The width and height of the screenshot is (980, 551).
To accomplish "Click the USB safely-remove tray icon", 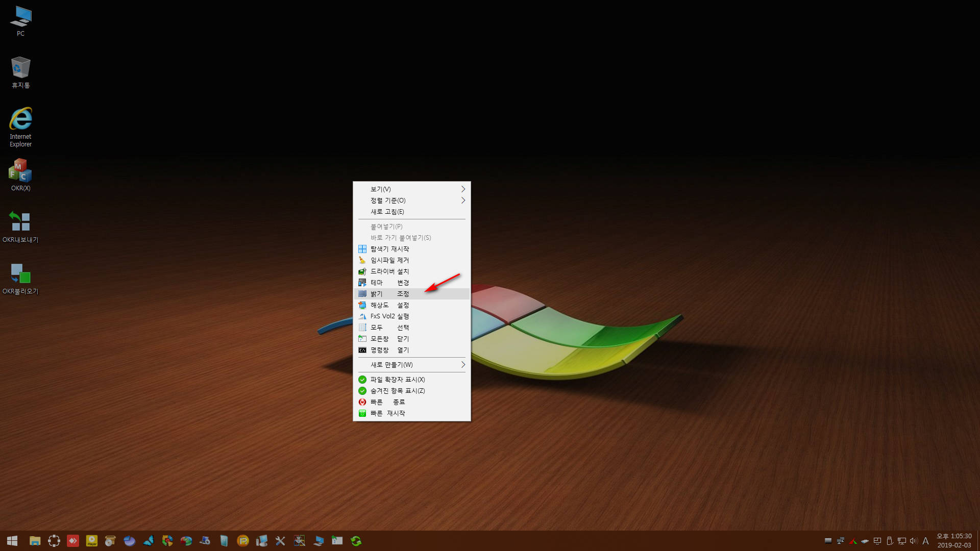I will coord(890,541).
